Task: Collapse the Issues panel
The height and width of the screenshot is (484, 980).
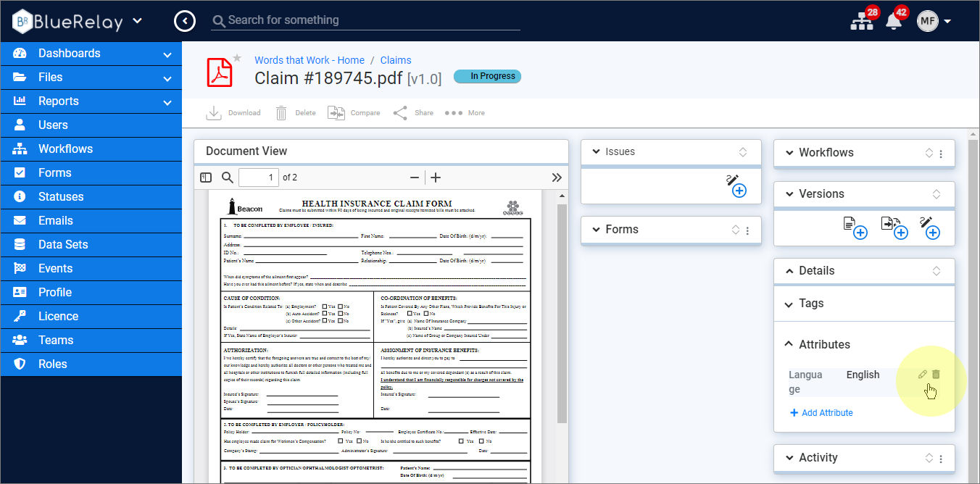Action: click(597, 152)
